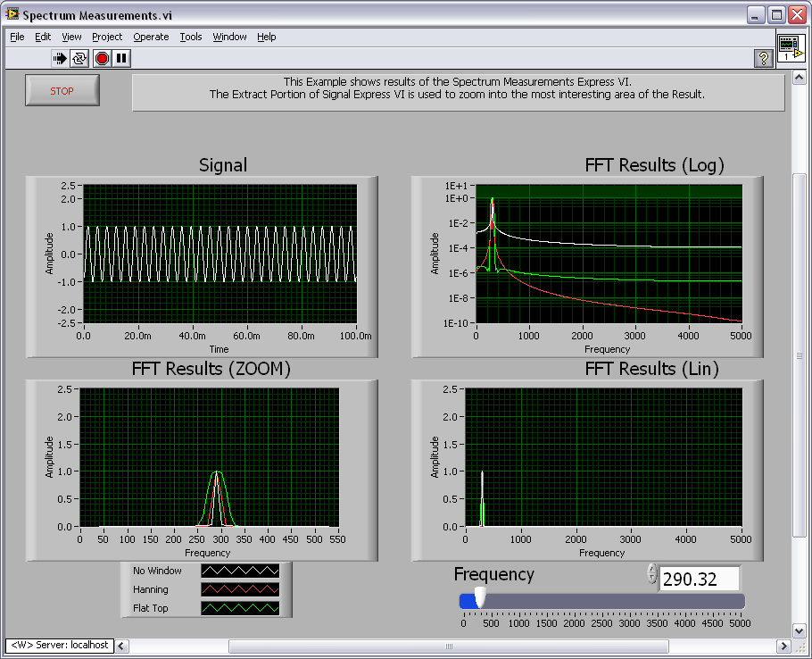The width and height of the screenshot is (812, 659).
Task: Click the Run arrow toolbar icon
Action: pos(60,58)
